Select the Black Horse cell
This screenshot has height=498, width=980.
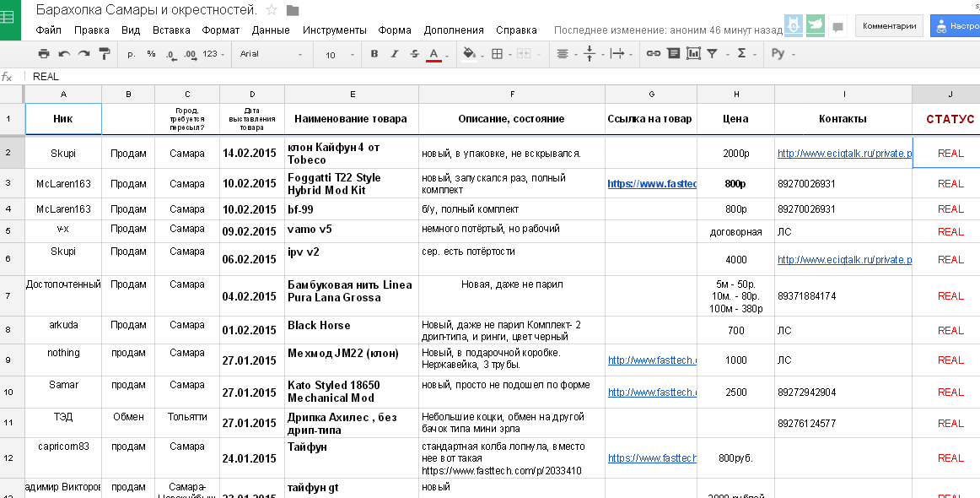click(x=352, y=330)
